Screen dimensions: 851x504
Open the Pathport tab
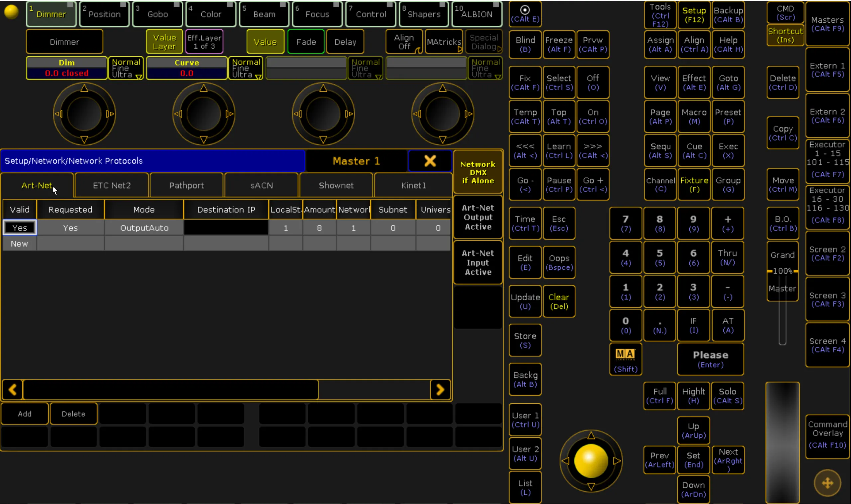coord(186,185)
